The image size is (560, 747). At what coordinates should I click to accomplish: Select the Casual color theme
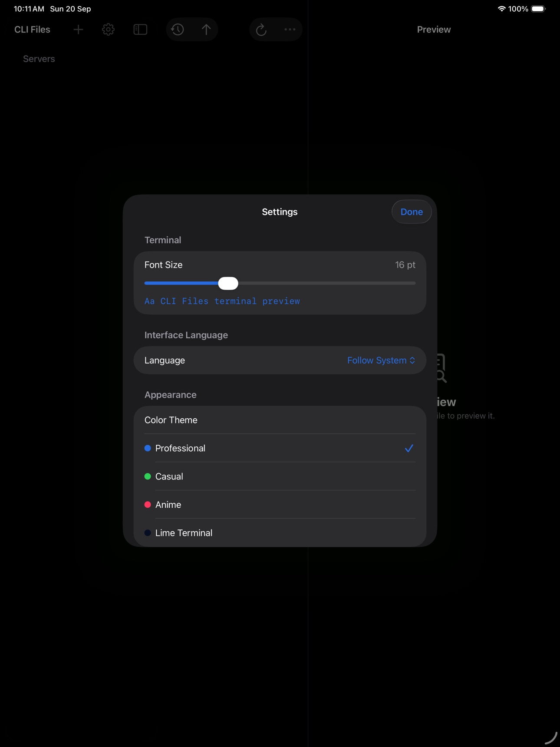pyautogui.click(x=280, y=476)
